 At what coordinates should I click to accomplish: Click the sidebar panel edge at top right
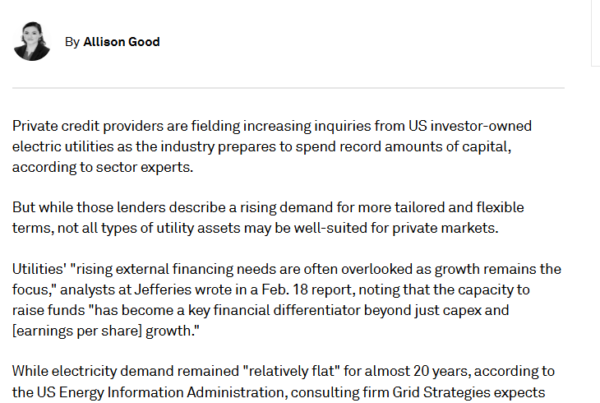point(595,33)
